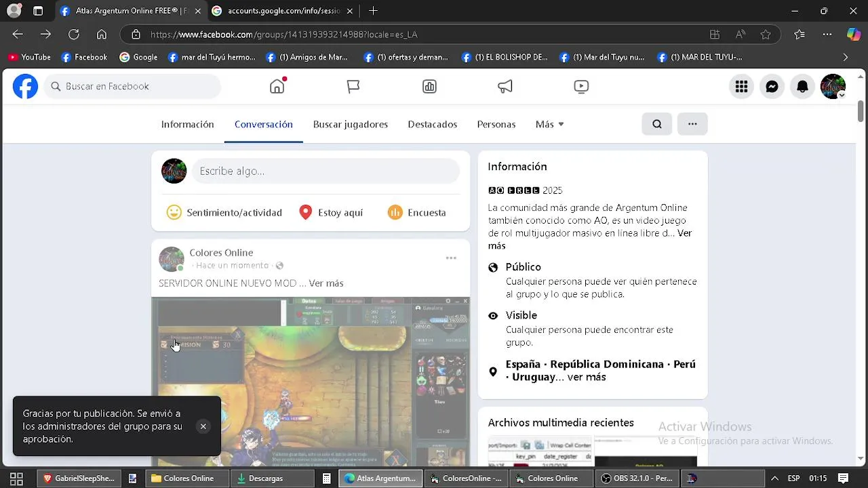Open the post's game screenshot image
Image resolution: width=868 pixels, height=488 pixels.
pos(311,382)
